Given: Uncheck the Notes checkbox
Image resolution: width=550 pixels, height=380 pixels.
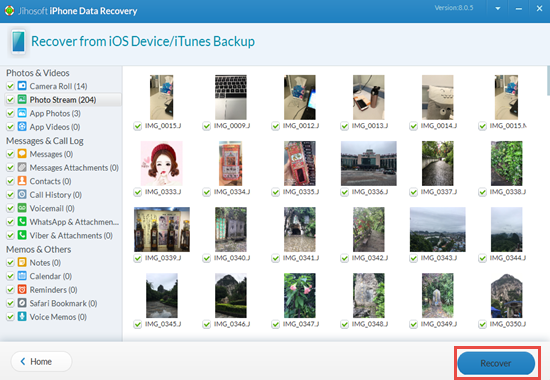Looking at the screenshot, I should [x=10, y=262].
